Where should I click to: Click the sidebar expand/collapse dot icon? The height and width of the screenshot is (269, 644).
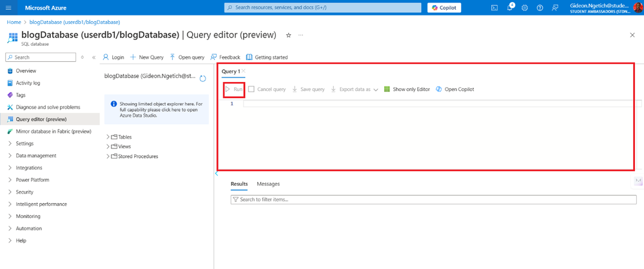click(83, 57)
